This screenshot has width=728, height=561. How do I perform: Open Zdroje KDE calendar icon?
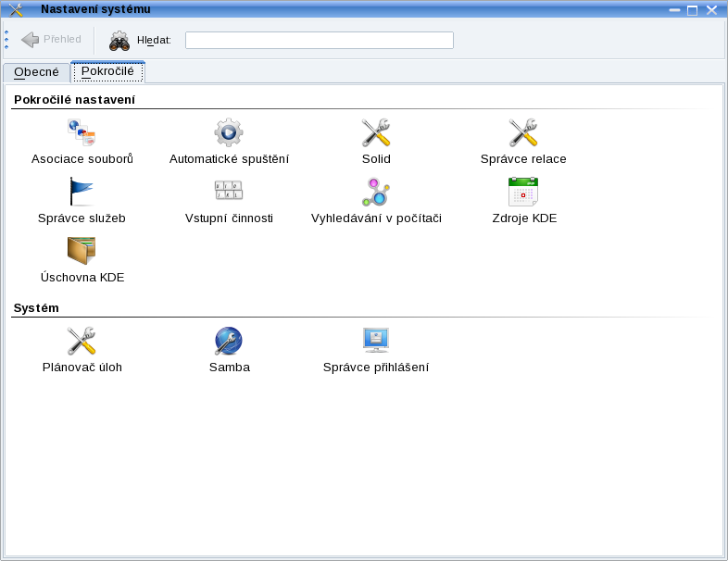tap(523, 192)
